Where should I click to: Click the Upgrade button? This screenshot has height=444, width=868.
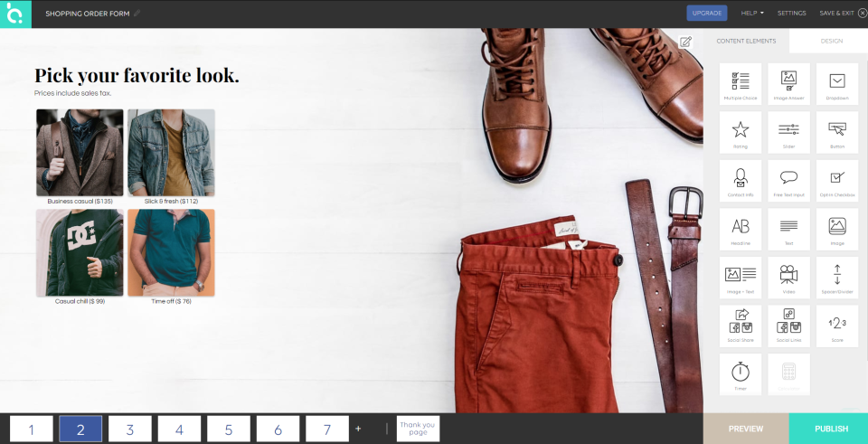707,14
